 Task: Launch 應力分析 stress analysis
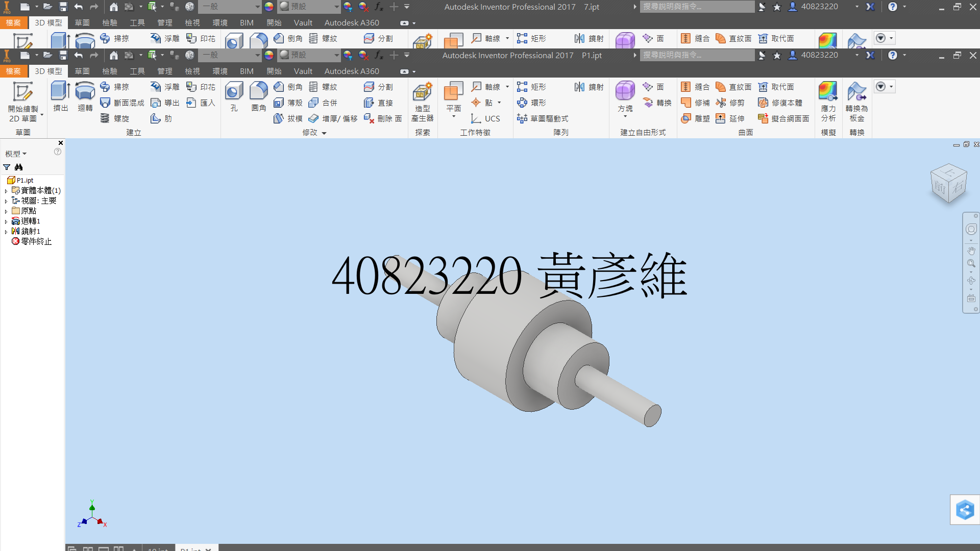(828, 102)
